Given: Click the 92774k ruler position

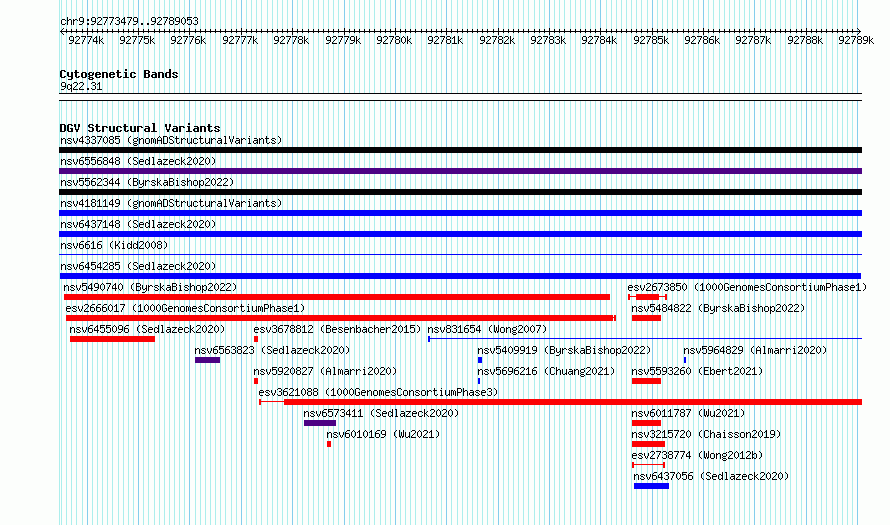Looking at the screenshot, I should 86,40.
